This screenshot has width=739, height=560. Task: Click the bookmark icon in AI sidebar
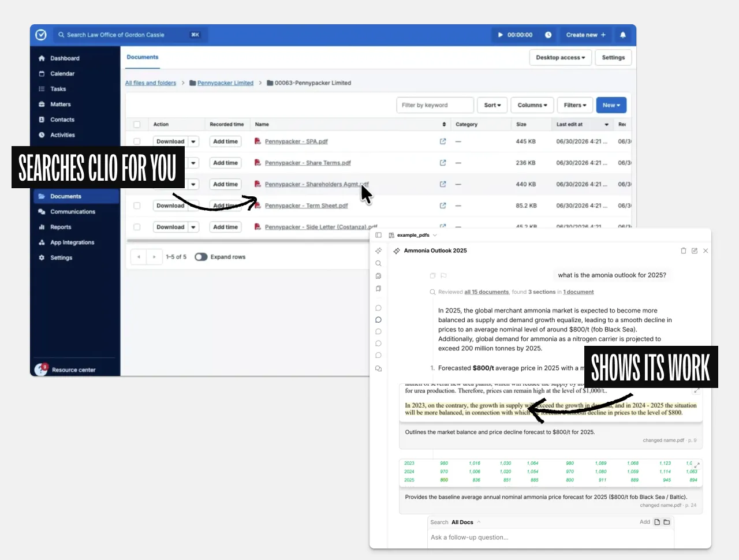(378, 288)
